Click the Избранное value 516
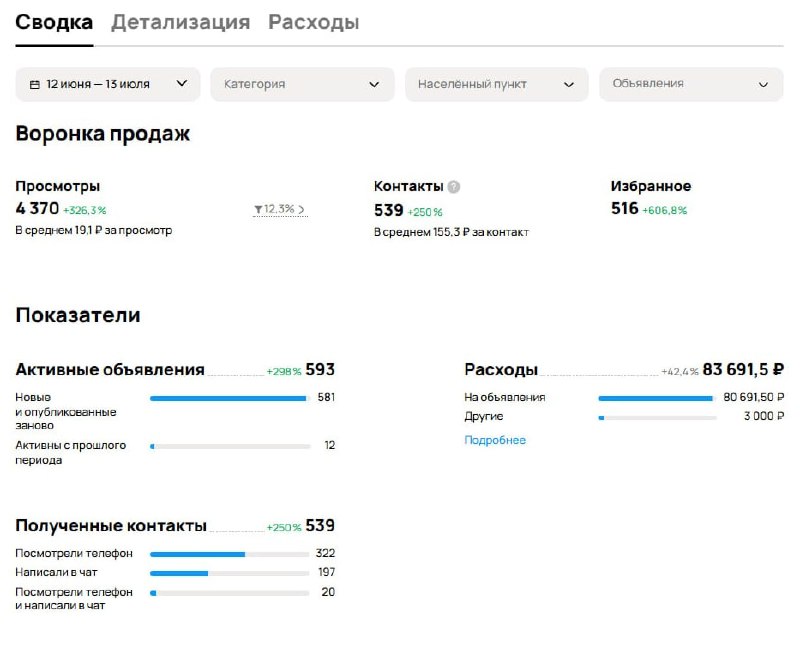 [624, 208]
